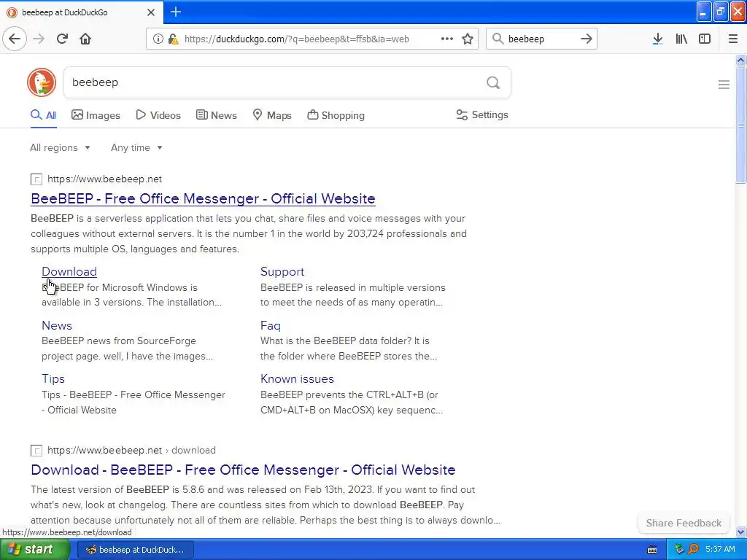Select the All search tab
The height and width of the screenshot is (560, 747).
click(x=43, y=115)
